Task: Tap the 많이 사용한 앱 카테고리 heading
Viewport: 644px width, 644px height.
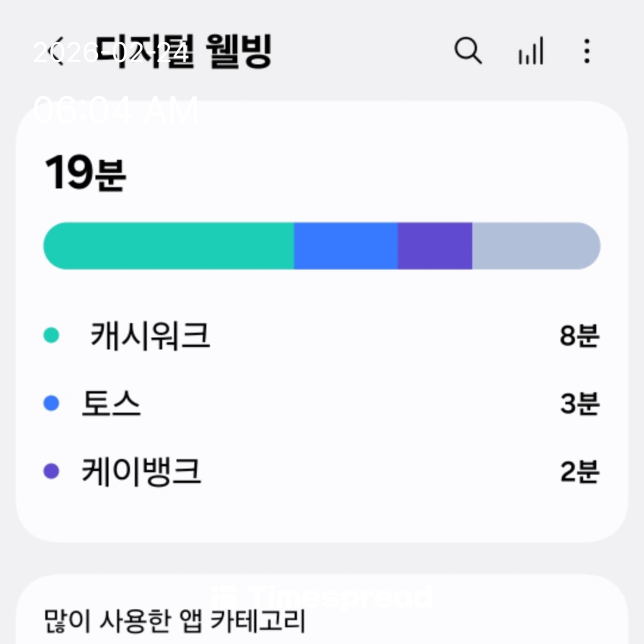Action: 175,621
